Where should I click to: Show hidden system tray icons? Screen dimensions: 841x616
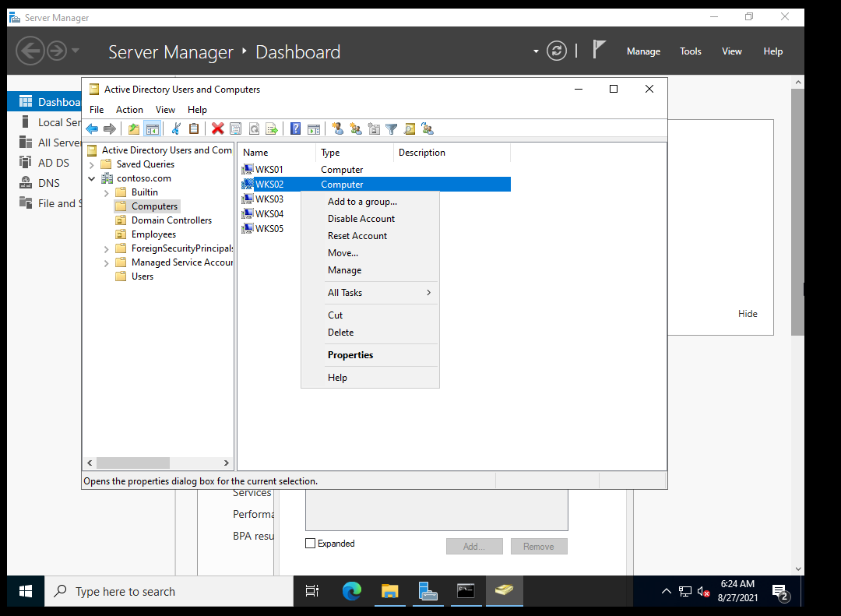[666, 591]
